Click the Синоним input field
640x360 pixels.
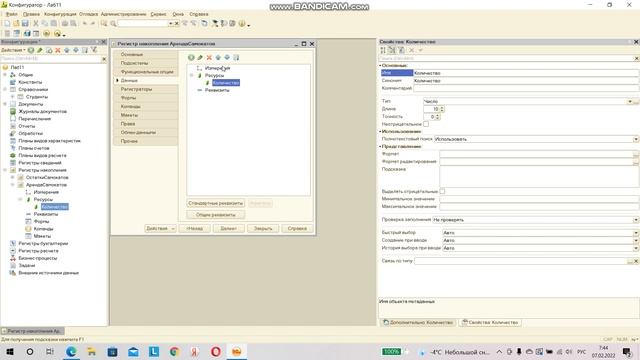(x=526, y=81)
